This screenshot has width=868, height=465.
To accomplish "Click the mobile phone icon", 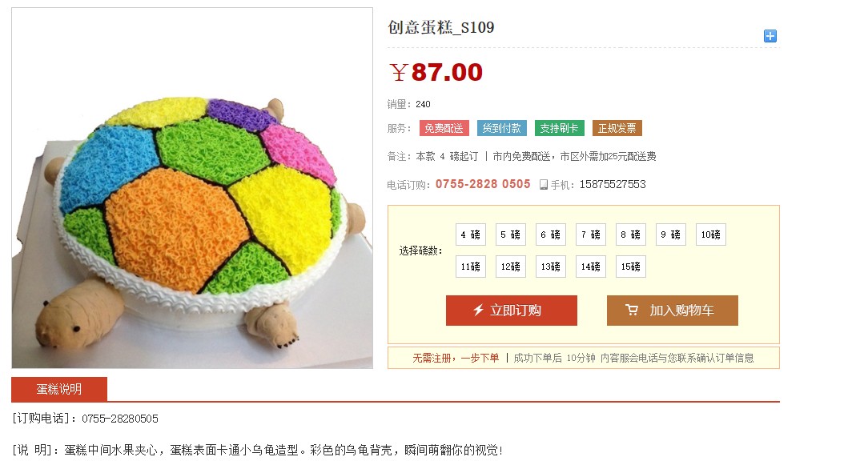I will [544, 185].
